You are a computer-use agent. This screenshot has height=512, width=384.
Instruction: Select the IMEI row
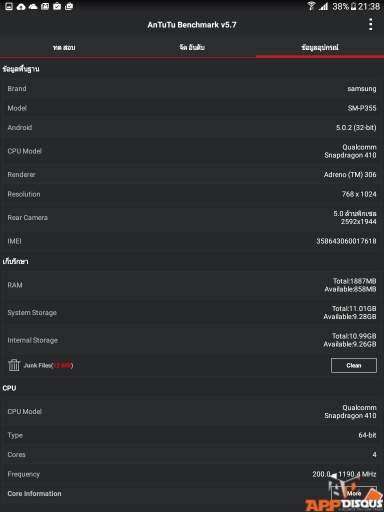coord(192,241)
